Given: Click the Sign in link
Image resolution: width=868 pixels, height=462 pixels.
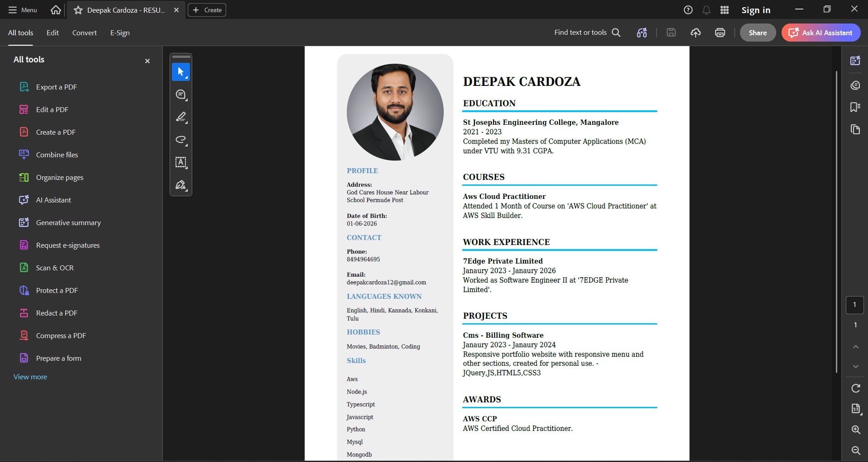Looking at the screenshot, I should click(756, 10).
